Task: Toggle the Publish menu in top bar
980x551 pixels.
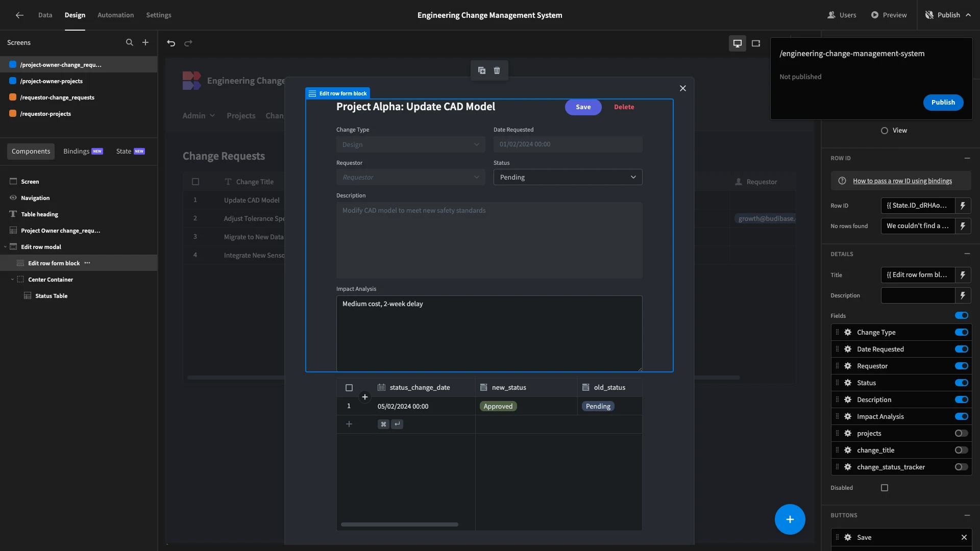Action: click(x=948, y=15)
